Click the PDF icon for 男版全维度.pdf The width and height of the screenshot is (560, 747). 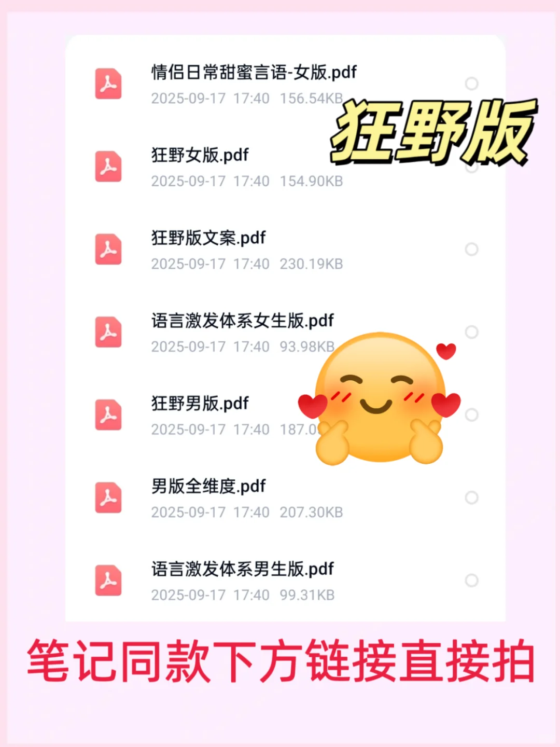[x=108, y=497]
